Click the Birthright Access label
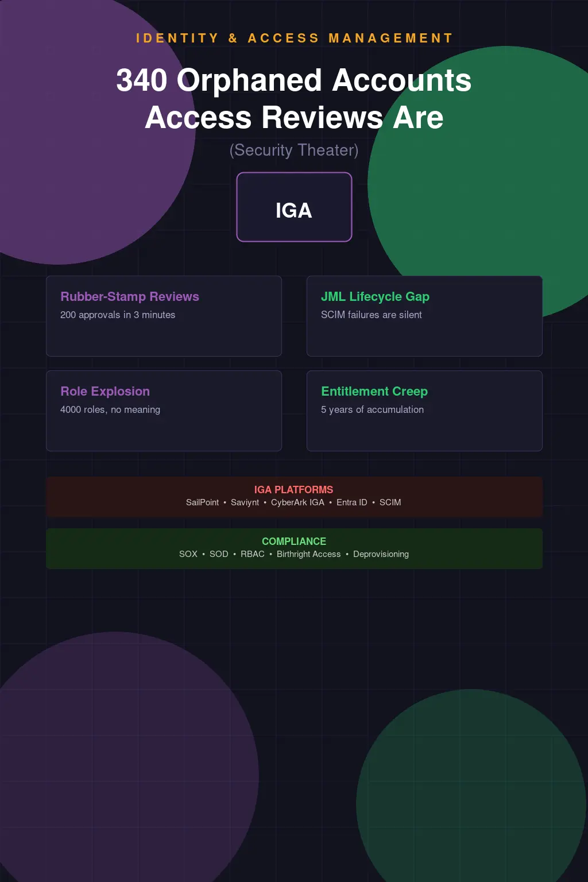 308,554
